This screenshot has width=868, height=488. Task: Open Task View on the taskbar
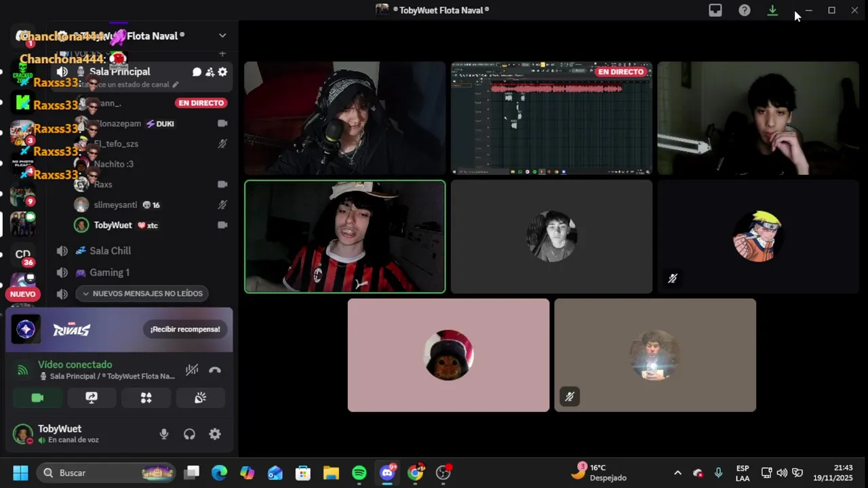192,473
